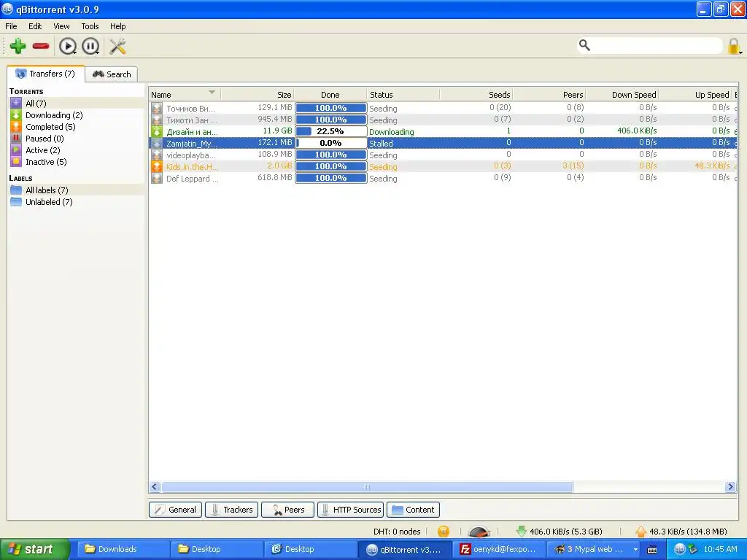Sort by the Name column header

click(x=185, y=95)
